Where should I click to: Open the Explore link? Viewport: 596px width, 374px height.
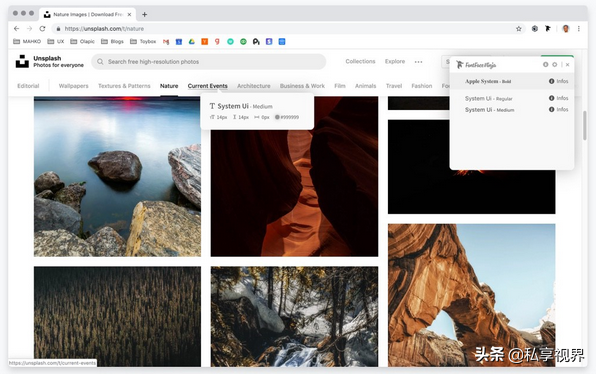coord(395,61)
